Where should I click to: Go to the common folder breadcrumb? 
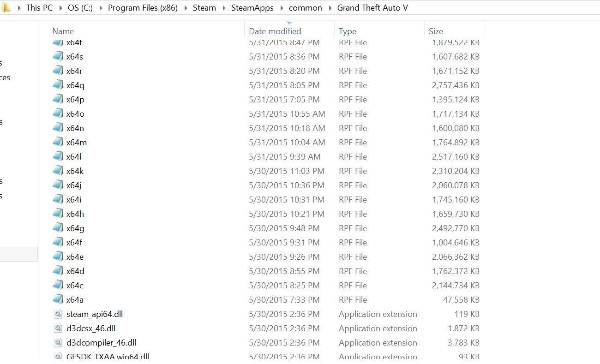pos(306,8)
